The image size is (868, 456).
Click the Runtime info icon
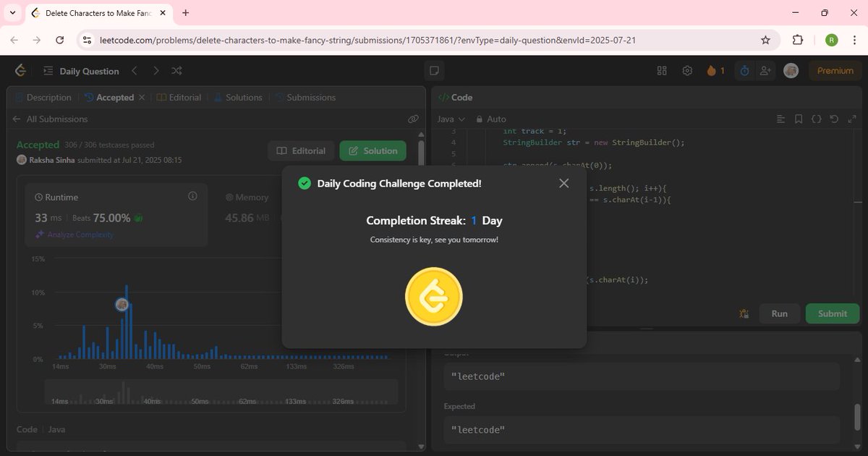(192, 196)
